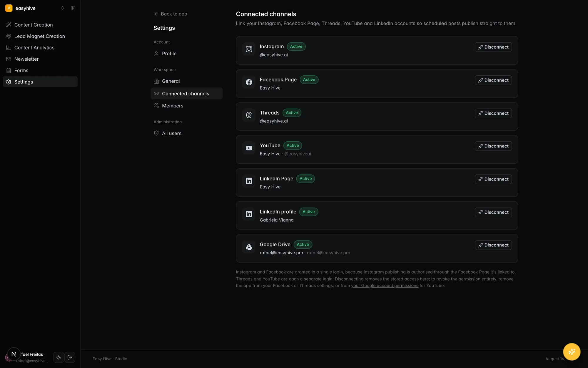Disconnect Google Drive
This screenshot has height=368, width=588.
coord(493,245)
